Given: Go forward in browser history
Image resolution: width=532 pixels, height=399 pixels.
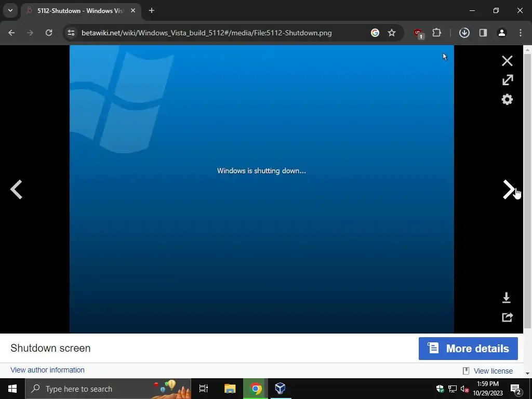Looking at the screenshot, I should (30, 33).
